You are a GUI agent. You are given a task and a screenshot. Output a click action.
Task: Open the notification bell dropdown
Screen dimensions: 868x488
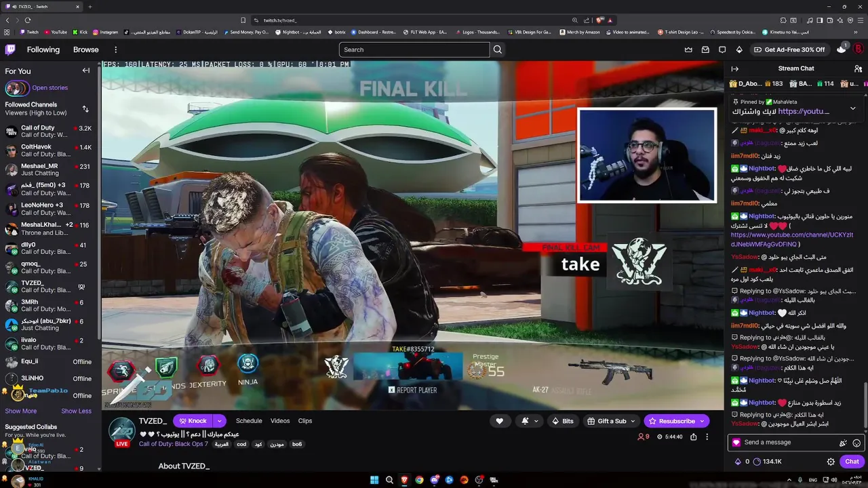point(530,421)
